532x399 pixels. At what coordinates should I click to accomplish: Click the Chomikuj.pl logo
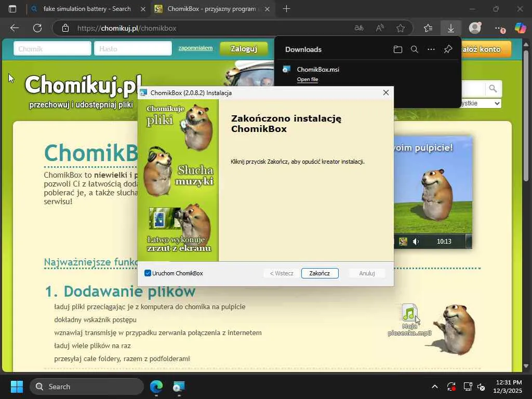point(84,85)
